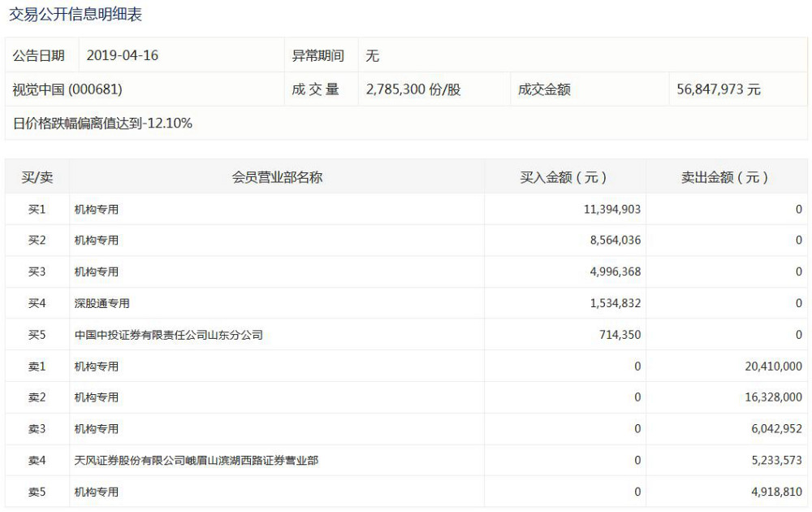Screen dimensions: 812x512
Task: Click the sell amount 16,328,000
Action: pos(774,397)
